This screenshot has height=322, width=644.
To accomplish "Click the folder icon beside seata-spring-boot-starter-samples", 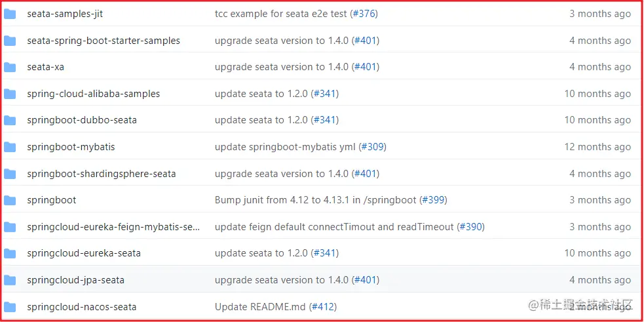I will tap(10, 41).
